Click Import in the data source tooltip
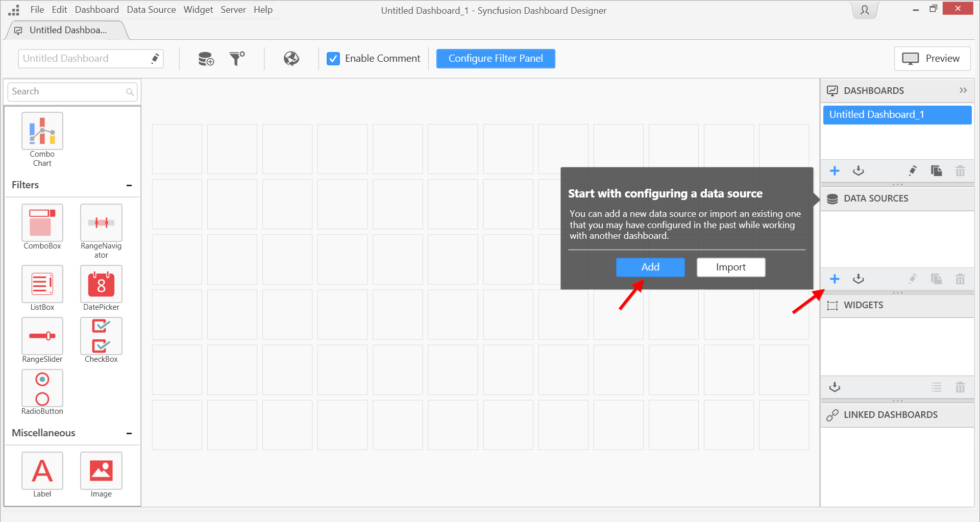This screenshot has width=980, height=522. [731, 267]
